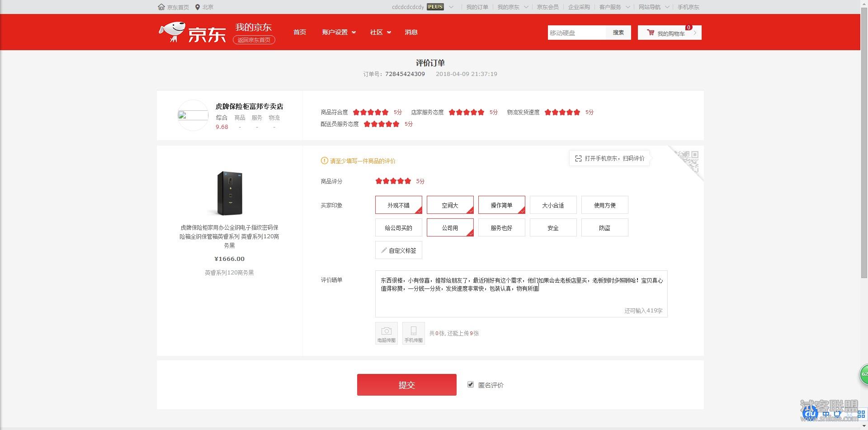Set 店家服务态度 rating to three stars
Image resolution: width=868 pixels, height=430 pixels.
point(467,112)
